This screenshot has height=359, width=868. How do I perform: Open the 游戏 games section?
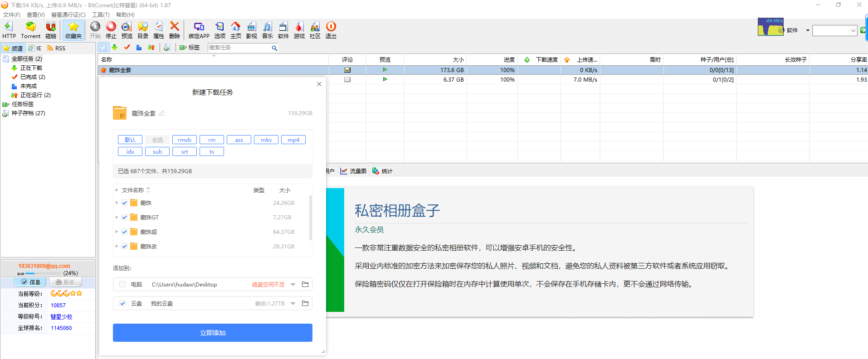[x=299, y=30]
